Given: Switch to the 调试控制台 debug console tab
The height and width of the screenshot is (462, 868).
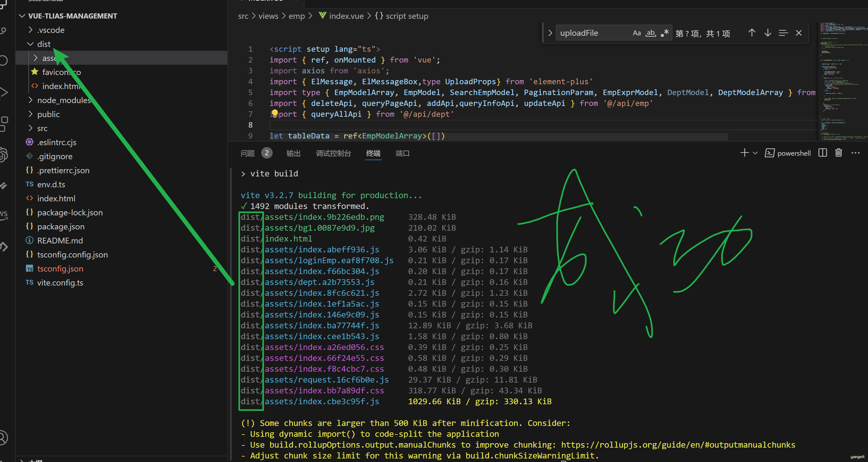Looking at the screenshot, I should pyautogui.click(x=333, y=153).
